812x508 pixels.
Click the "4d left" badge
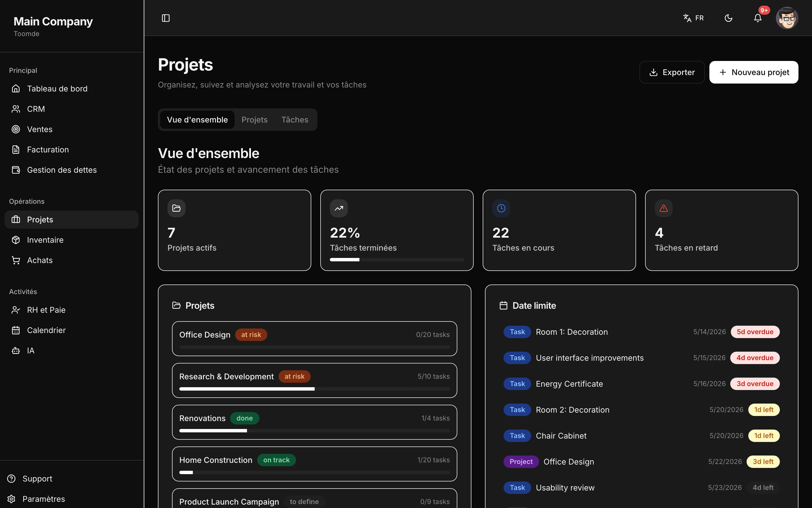tap(763, 487)
